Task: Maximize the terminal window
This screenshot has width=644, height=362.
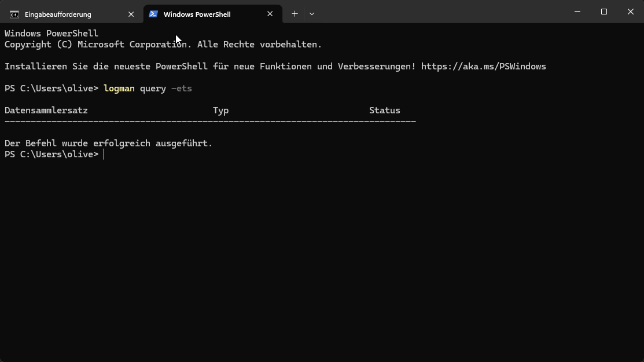Action: click(603, 12)
